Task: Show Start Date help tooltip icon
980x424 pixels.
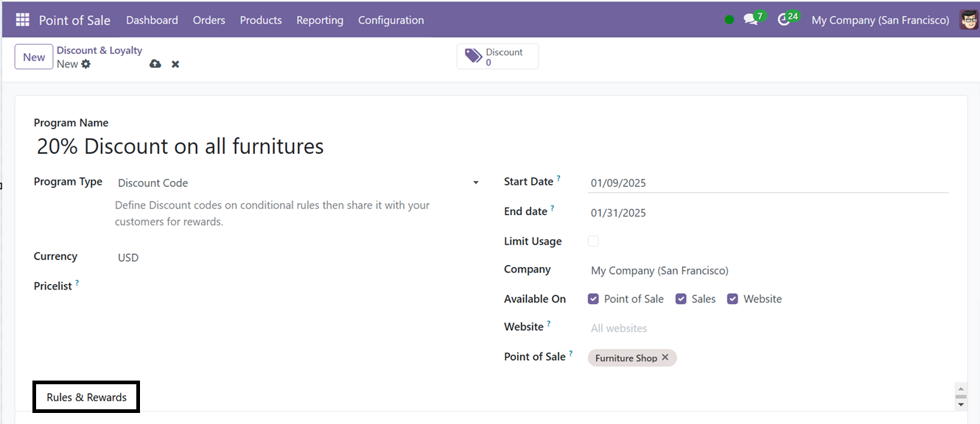Action: click(x=559, y=178)
